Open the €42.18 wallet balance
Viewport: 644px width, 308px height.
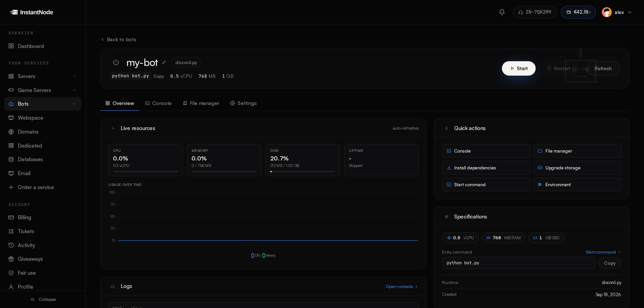[578, 12]
